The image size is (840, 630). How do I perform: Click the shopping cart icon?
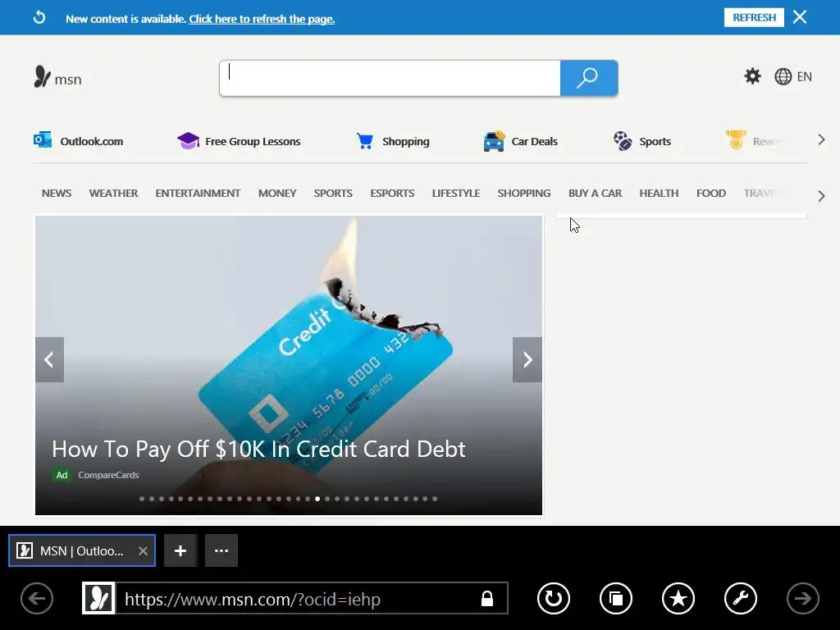(x=365, y=141)
